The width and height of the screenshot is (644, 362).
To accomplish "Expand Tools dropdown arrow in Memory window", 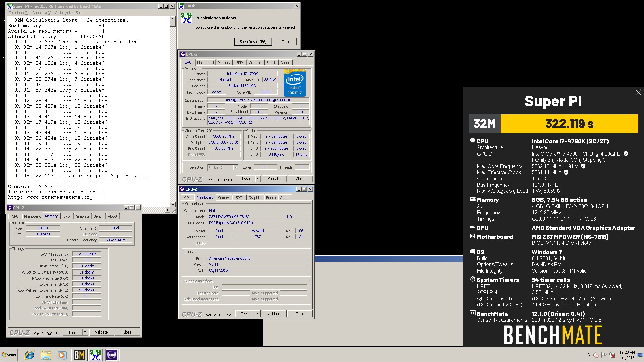I will (85, 333).
